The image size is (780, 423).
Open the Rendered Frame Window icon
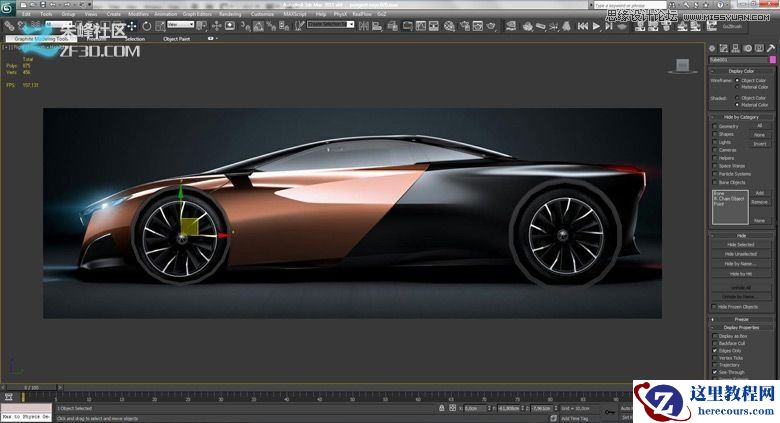click(478, 26)
